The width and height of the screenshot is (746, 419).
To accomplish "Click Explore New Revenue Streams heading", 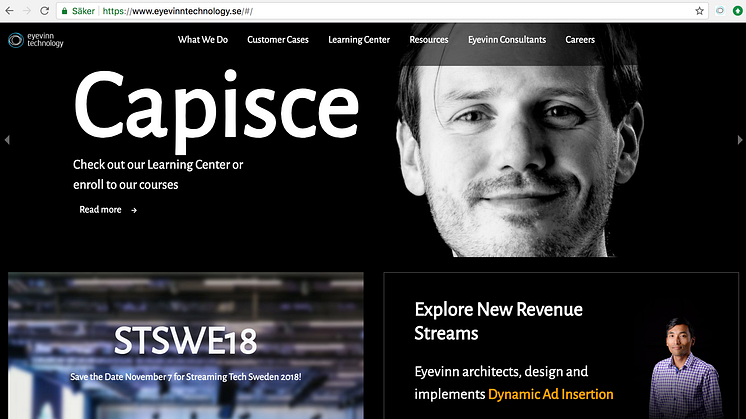I will [498, 321].
